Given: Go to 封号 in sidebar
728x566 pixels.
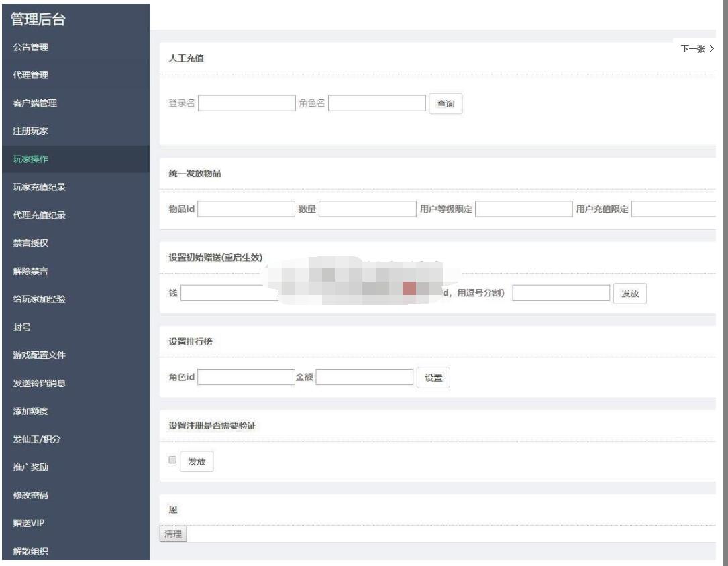Looking at the screenshot, I should tap(22, 327).
